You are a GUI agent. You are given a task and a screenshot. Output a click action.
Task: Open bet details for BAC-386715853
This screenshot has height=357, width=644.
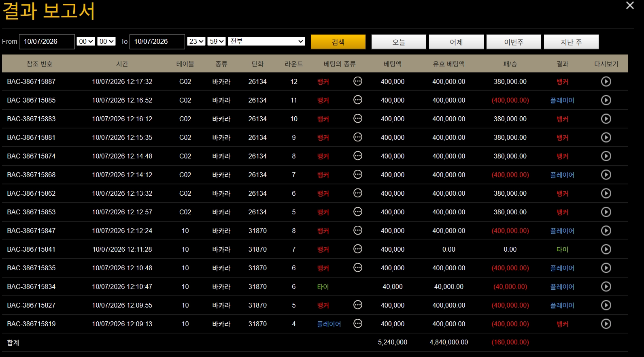[x=358, y=212]
